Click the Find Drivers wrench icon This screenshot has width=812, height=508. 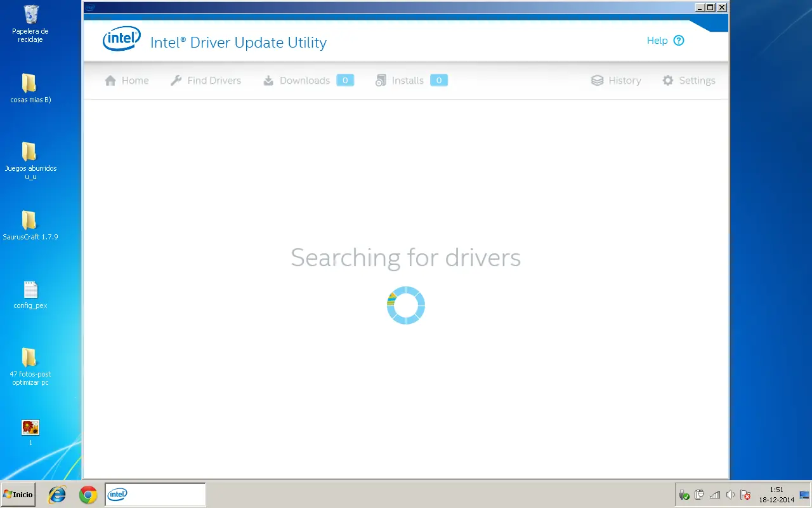(176, 81)
